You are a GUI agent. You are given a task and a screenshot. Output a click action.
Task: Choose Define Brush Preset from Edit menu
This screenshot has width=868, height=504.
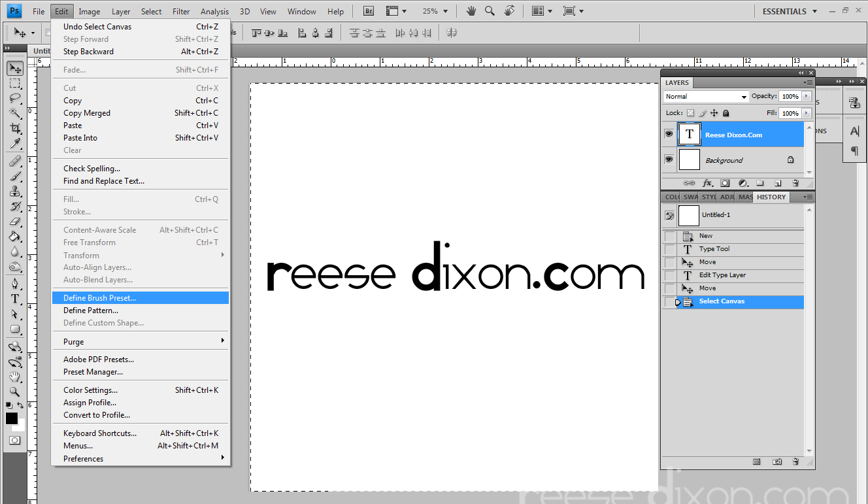(141, 298)
